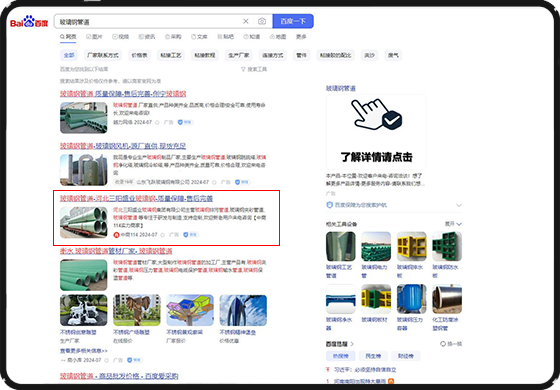
Task: Click the 玻璃钢管道 heading in right panel
Action: tap(341, 88)
